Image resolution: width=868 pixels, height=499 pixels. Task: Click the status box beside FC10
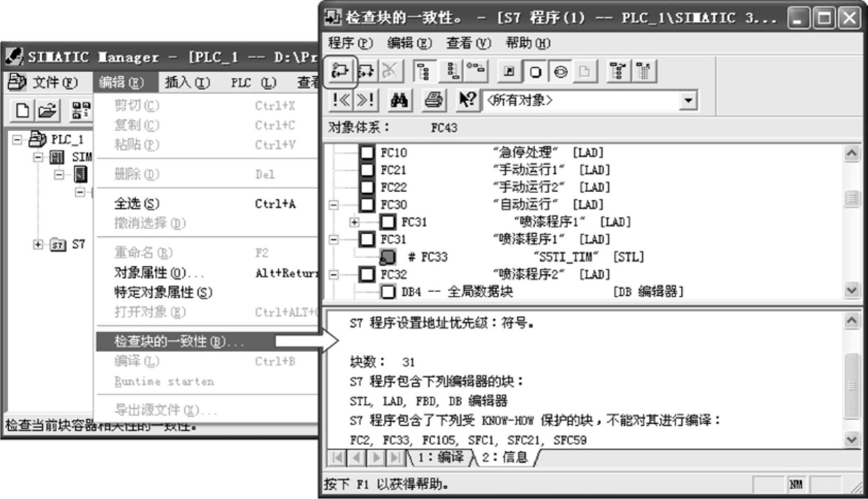(367, 153)
